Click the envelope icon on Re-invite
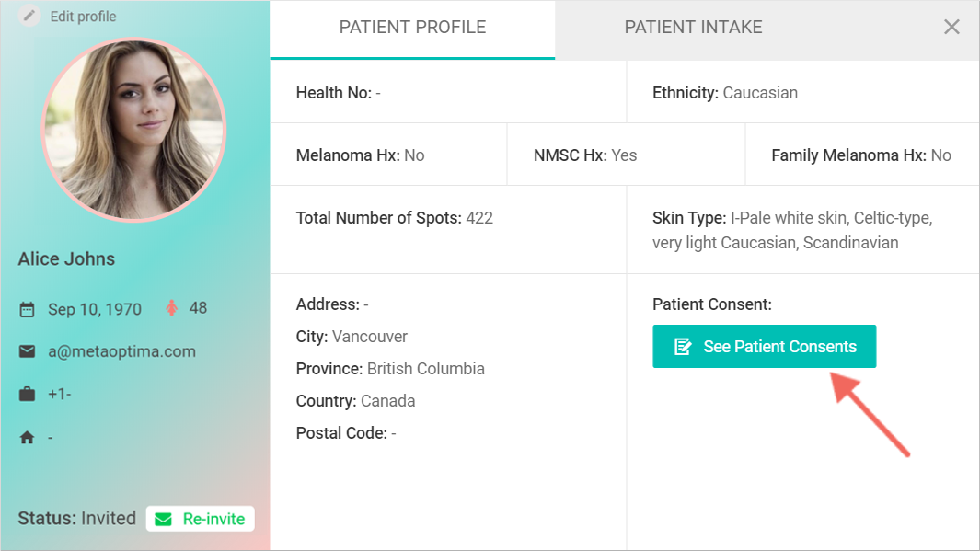Screen dimensions: 980x551 pos(163,519)
